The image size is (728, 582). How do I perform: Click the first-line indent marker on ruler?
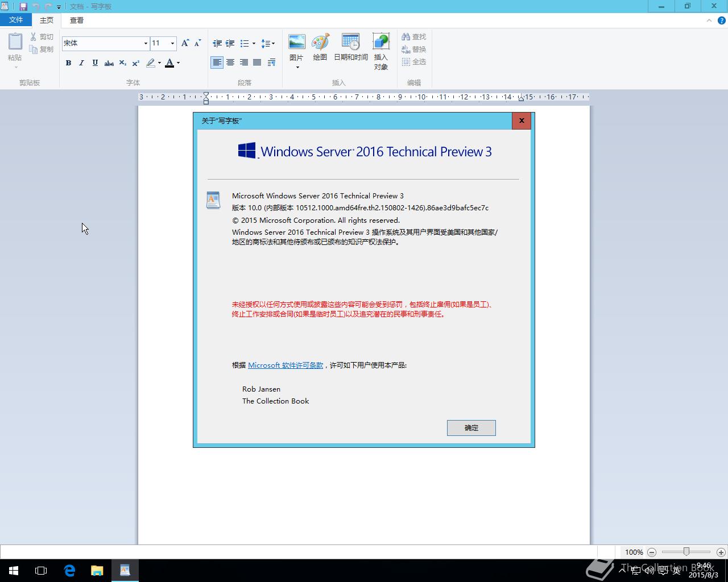pyautogui.click(x=206, y=94)
